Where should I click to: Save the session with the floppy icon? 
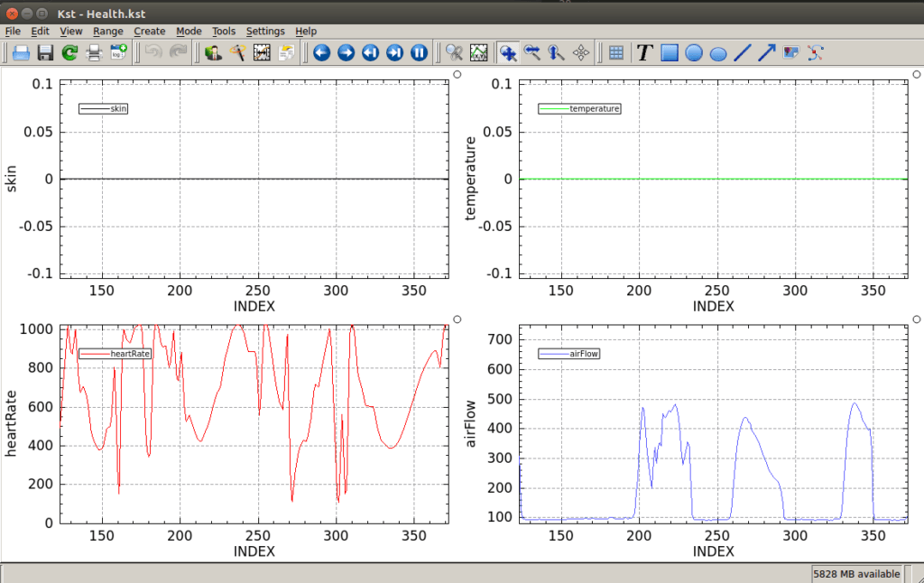pos(45,53)
